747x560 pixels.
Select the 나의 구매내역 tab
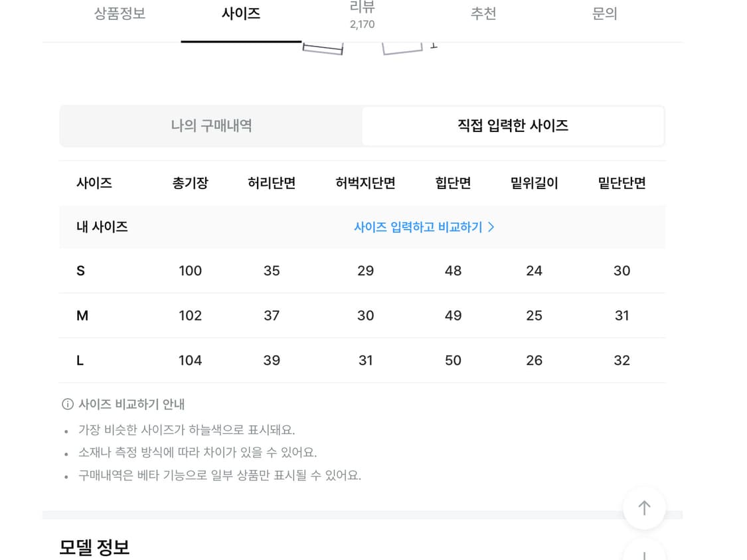[210, 125]
